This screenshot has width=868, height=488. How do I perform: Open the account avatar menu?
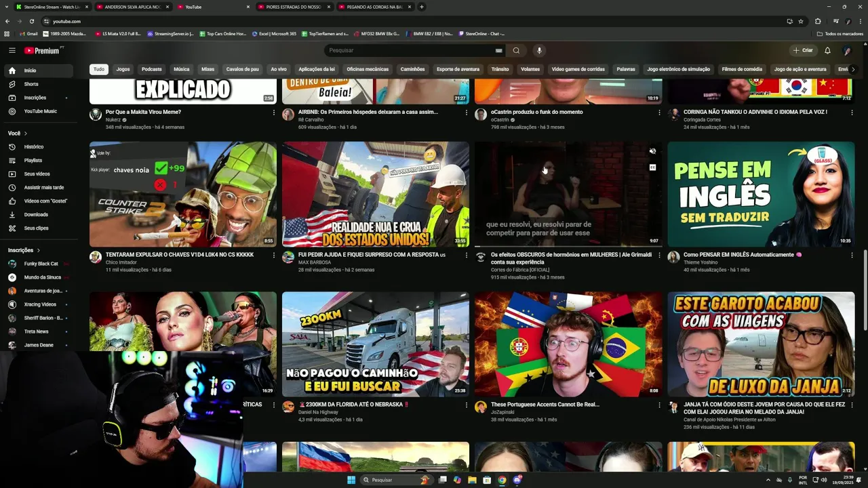847,50
